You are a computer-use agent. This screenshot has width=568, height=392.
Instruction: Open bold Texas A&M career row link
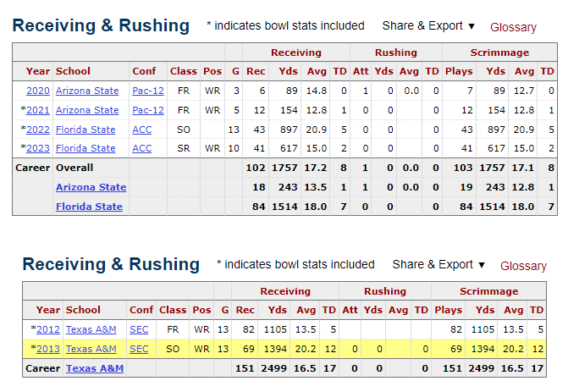[95, 368]
